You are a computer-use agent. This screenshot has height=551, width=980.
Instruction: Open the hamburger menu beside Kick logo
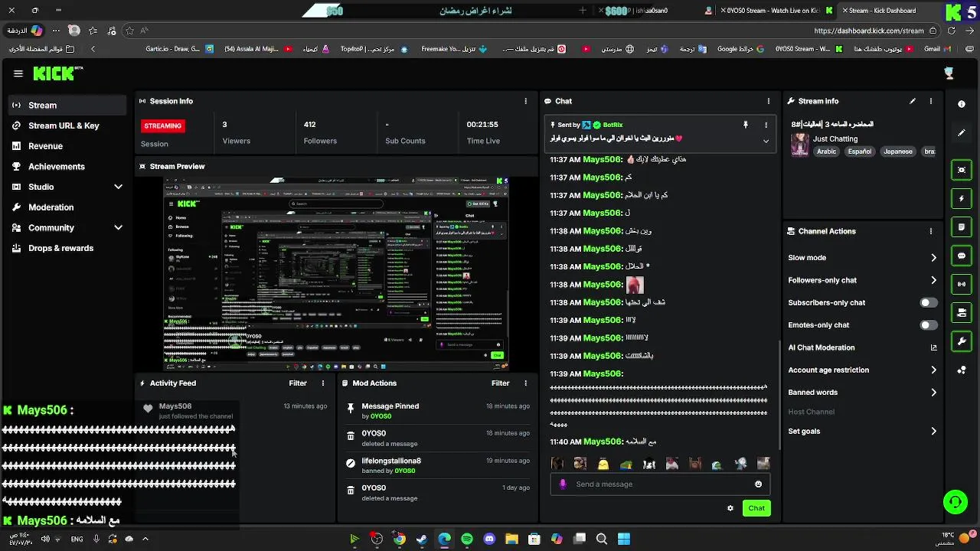click(x=18, y=73)
